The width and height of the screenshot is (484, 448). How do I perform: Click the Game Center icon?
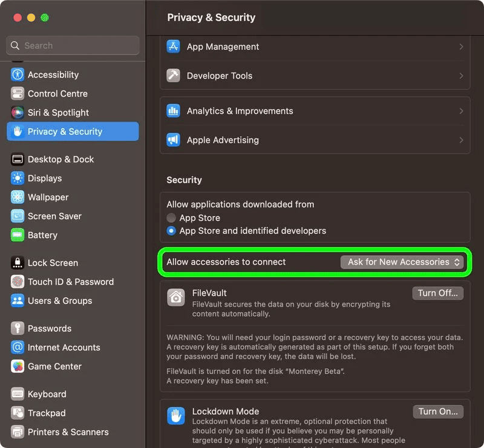18,366
